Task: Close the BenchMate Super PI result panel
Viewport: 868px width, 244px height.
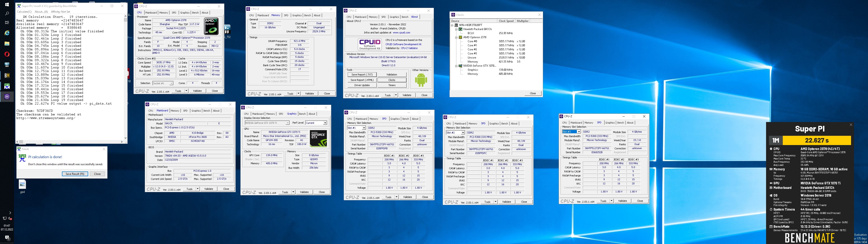Action: (851, 125)
